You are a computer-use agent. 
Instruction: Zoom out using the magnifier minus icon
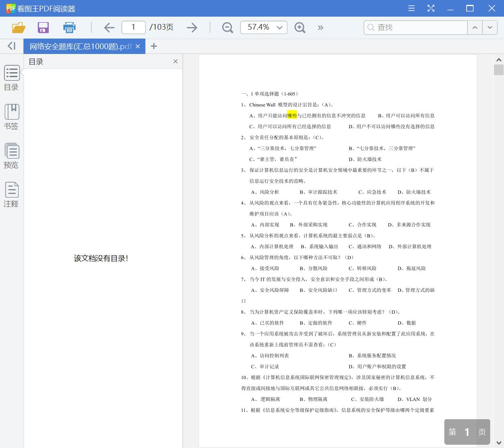point(227,27)
